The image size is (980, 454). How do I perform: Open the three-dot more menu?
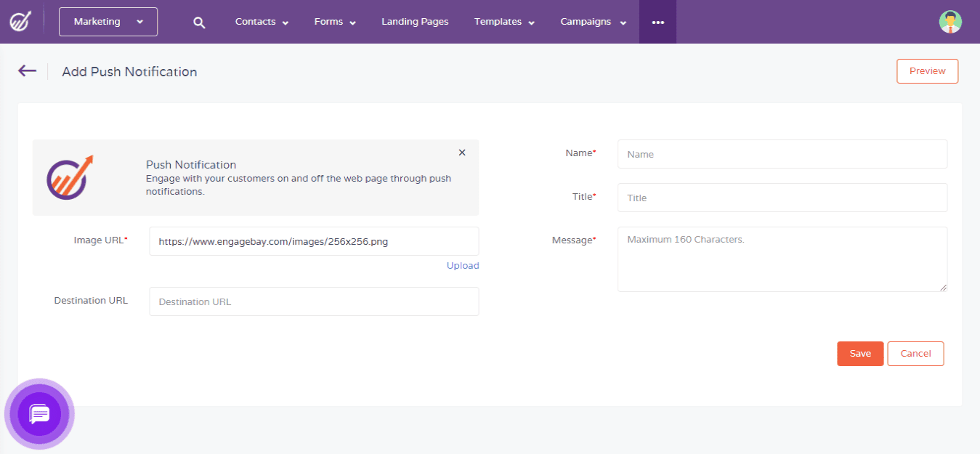[x=657, y=23]
